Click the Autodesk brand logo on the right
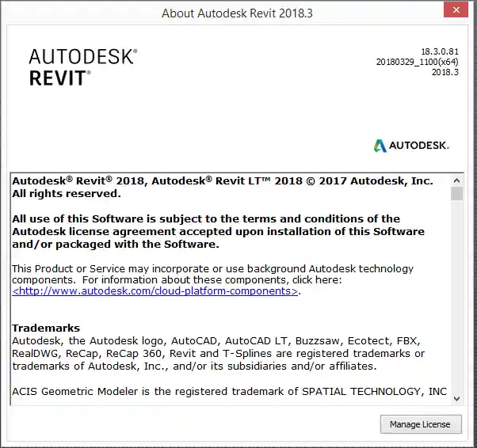This screenshot has height=448, width=477. pyautogui.click(x=411, y=146)
